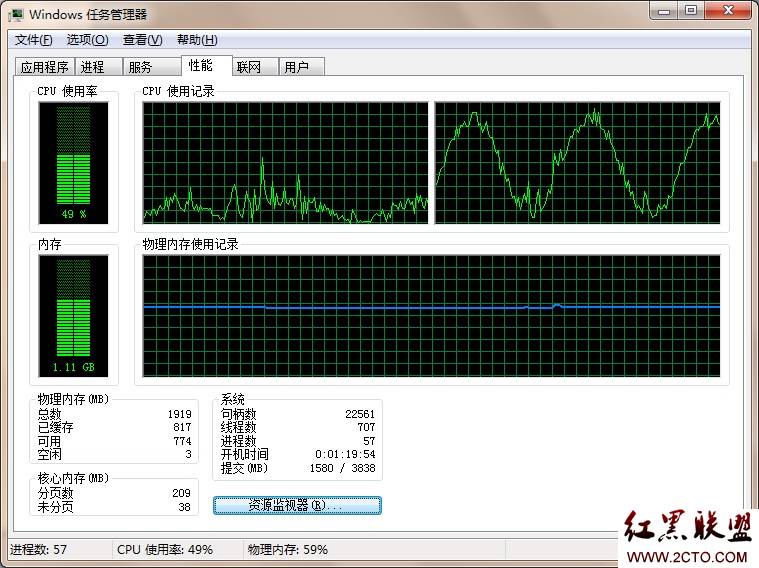Click the 核心内存(MB) group label

pyautogui.click(x=73, y=478)
